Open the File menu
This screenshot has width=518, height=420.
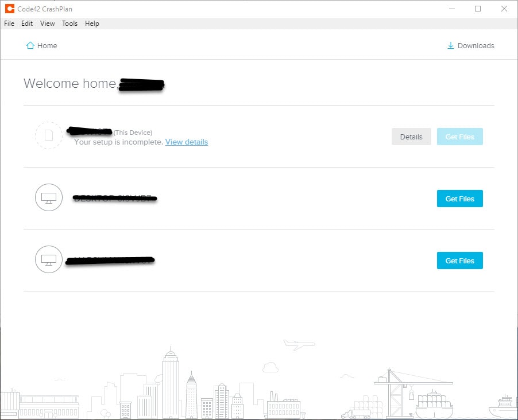click(x=9, y=24)
